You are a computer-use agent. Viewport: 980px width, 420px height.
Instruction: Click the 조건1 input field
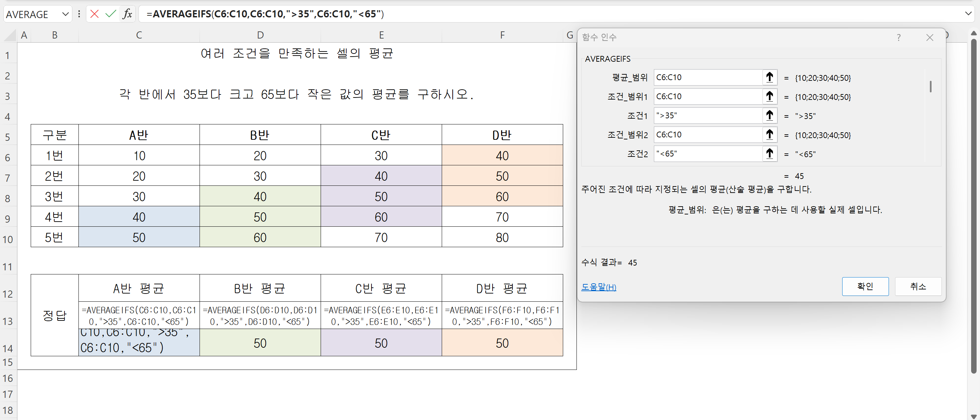707,115
